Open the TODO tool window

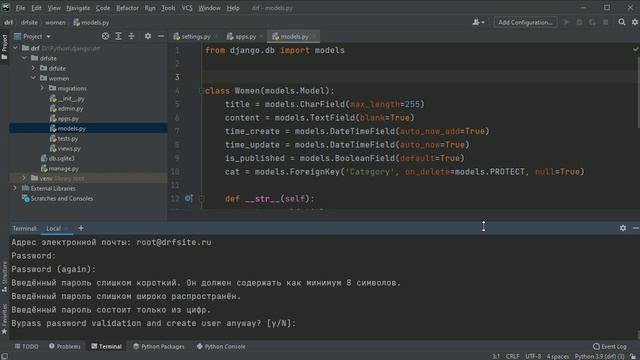[x=27, y=347]
